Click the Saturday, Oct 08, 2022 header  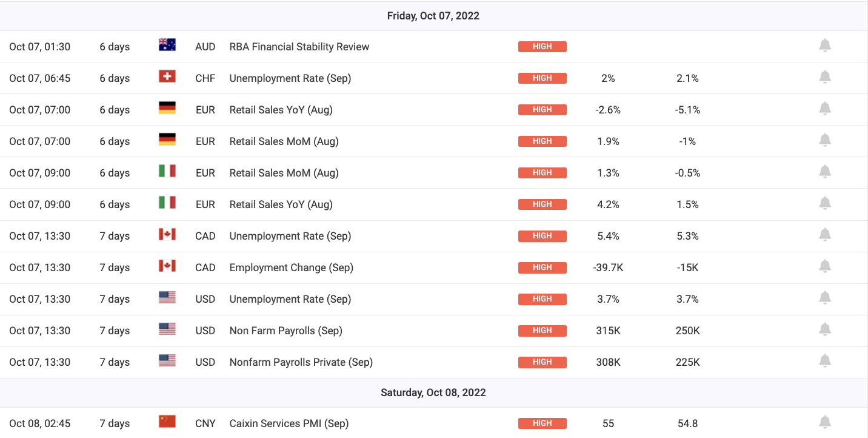(x=433, y=393)
